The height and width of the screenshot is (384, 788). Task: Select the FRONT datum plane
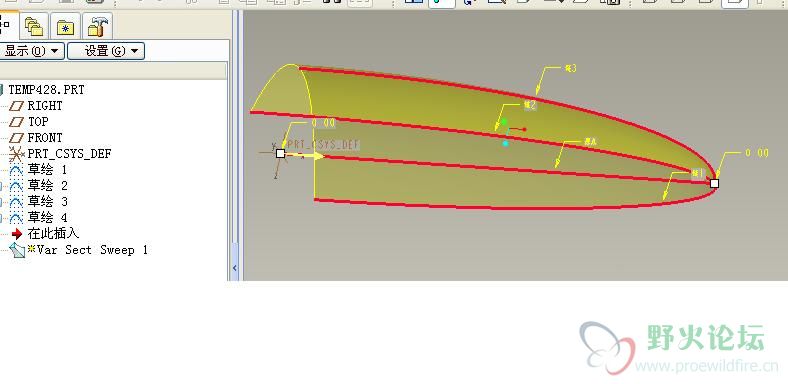[45, 138]
